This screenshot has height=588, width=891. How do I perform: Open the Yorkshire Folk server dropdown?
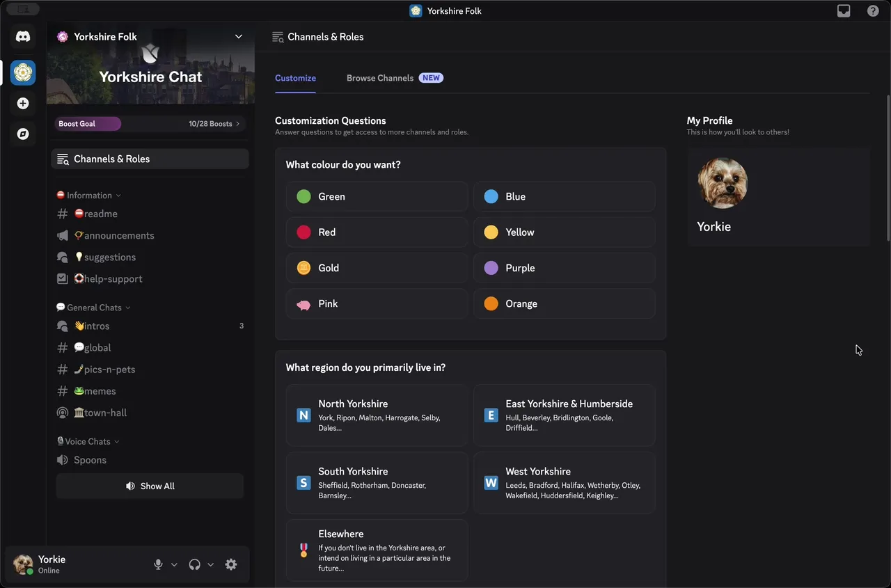tap(239, 36)
